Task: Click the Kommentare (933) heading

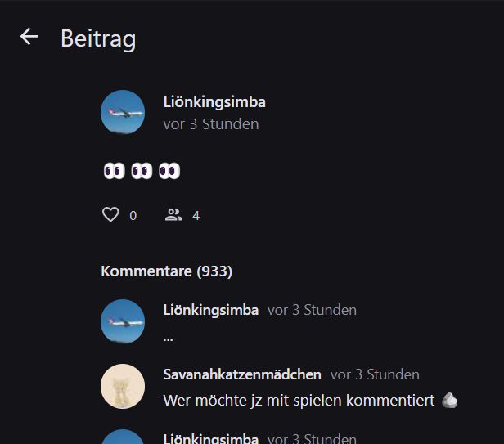Action: pos(166,271)
